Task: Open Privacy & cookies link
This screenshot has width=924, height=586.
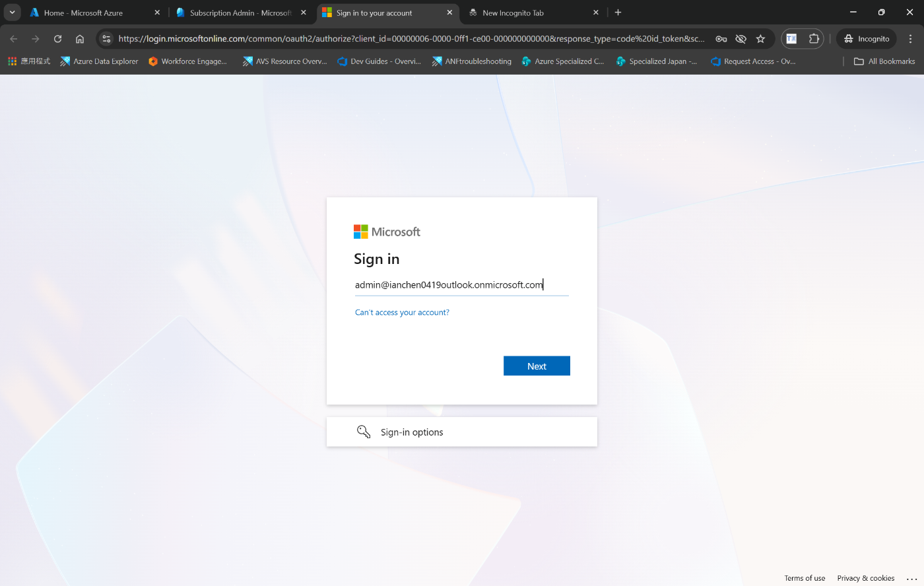Action: click(x=866, y=578)
